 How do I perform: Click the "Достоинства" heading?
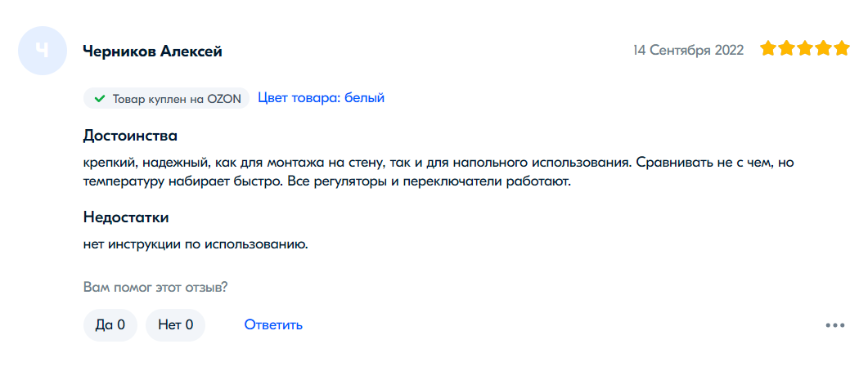click(x=130, y=135)
